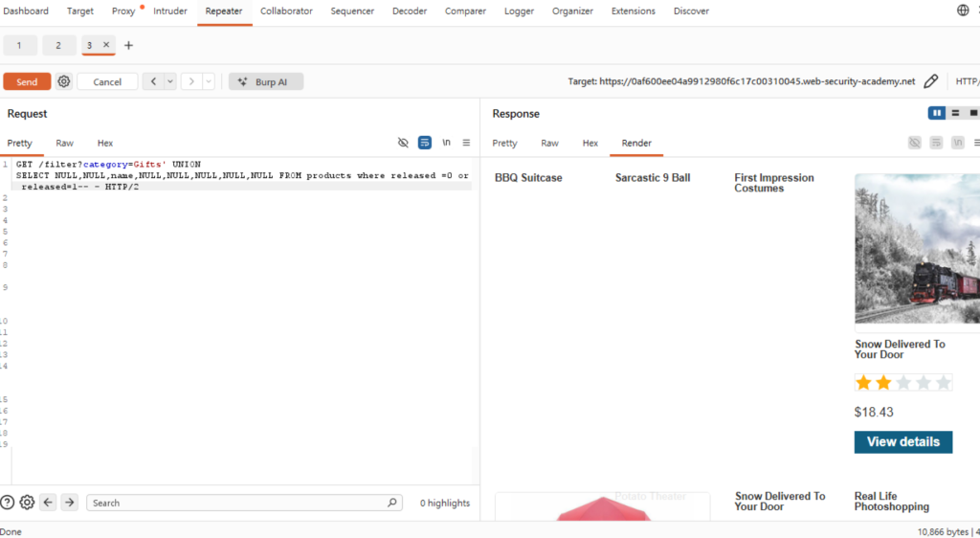
Task: Switch to the Sequencer tab
Action: coord(352,11)
